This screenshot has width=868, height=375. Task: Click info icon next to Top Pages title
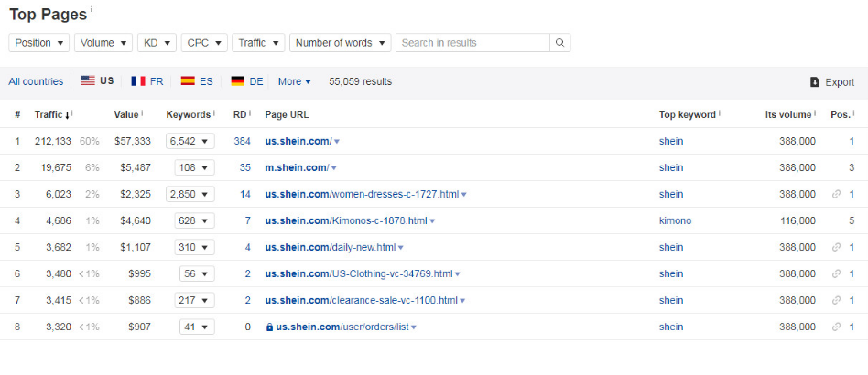coord(92,10)
